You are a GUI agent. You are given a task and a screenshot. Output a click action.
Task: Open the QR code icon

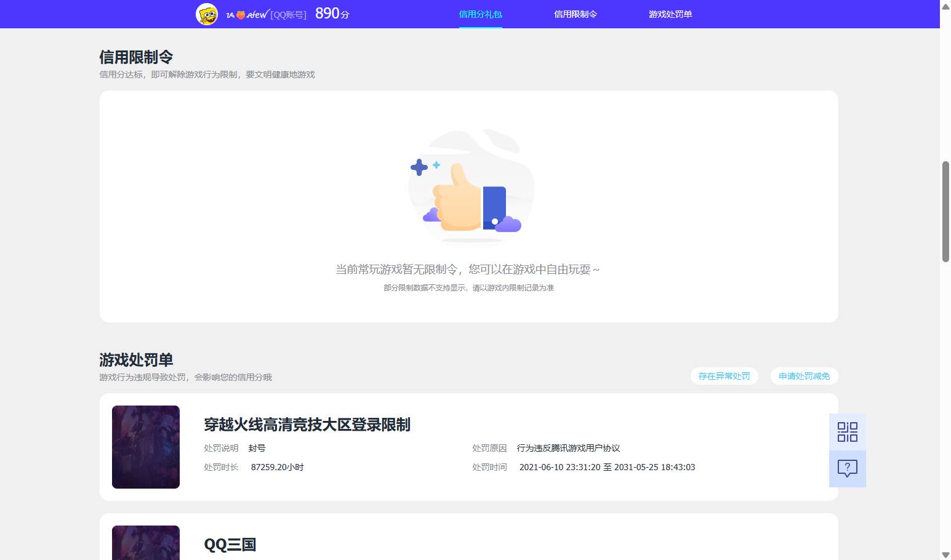(x=848, y=432)
